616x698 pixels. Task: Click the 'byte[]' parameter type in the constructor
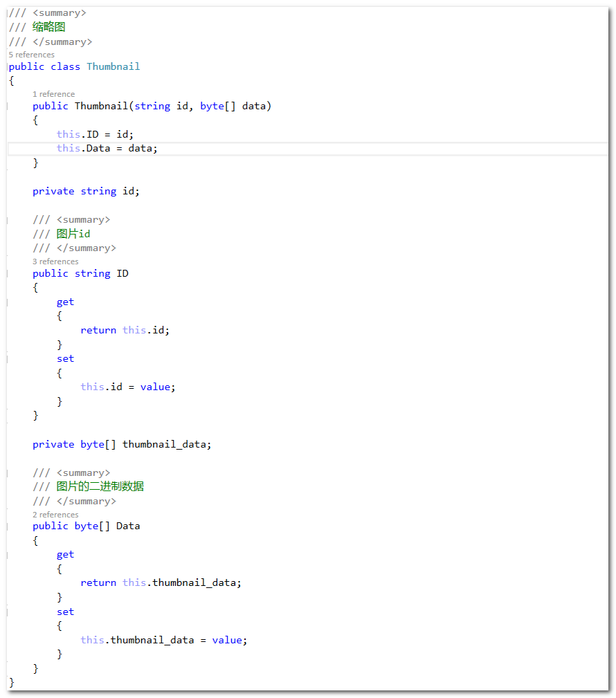217,106
